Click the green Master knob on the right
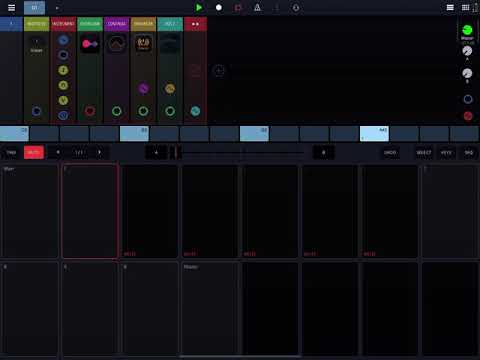This screenshot has width=480, height=360. click(x=467, y=30)
